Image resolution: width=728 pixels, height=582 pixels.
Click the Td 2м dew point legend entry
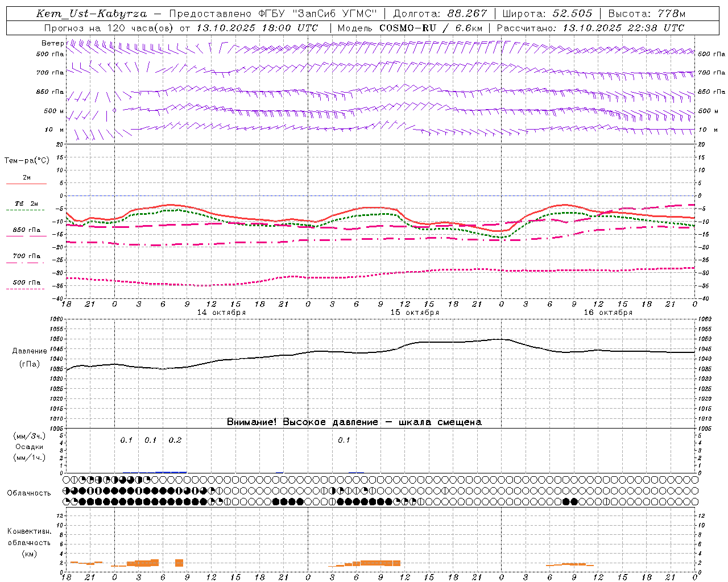click(26, 203)
